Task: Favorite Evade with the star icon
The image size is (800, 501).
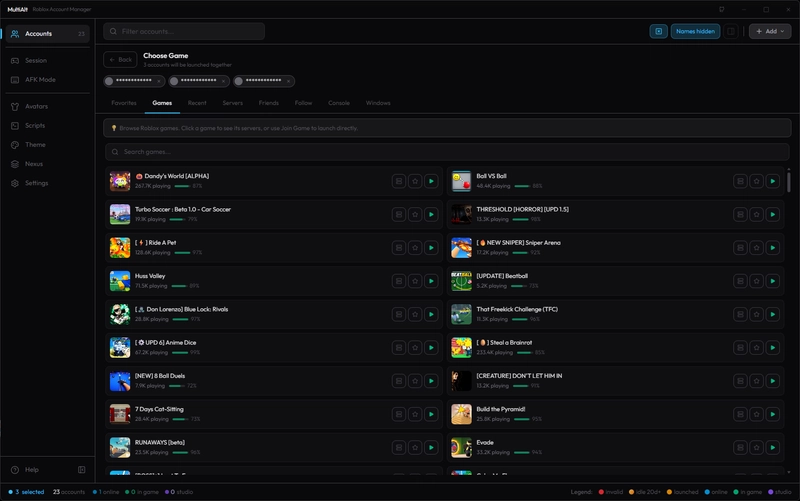Action: click(x=757, y=447)
